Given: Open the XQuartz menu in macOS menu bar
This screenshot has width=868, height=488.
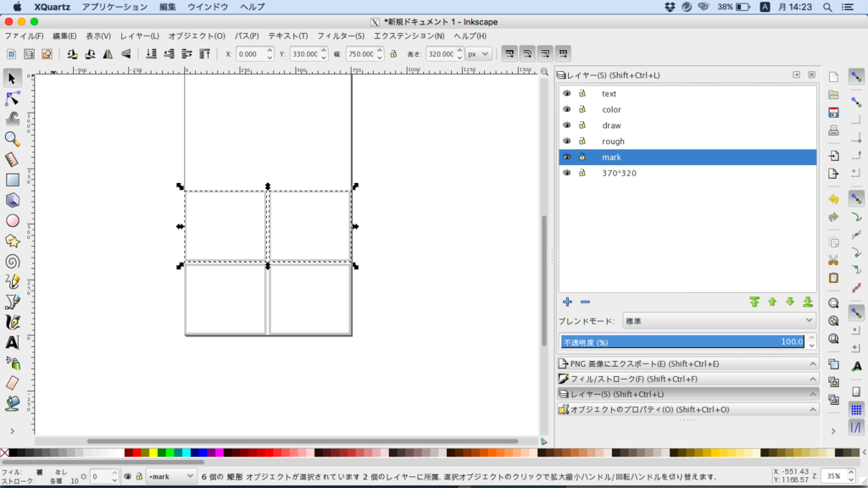Looking at the screenshot, I should 52,7.
